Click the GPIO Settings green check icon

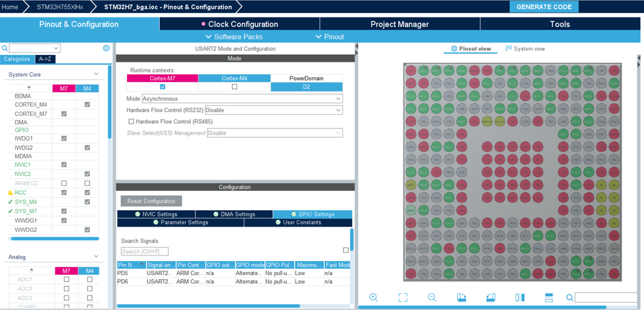click(294, 214)
